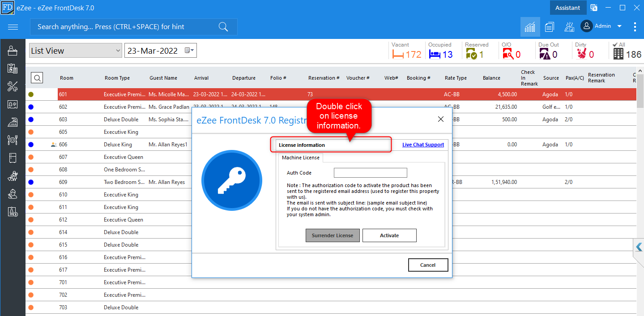Click the Activate button
Viewport: 644px width, 316px height.
(x=389, y=235)
